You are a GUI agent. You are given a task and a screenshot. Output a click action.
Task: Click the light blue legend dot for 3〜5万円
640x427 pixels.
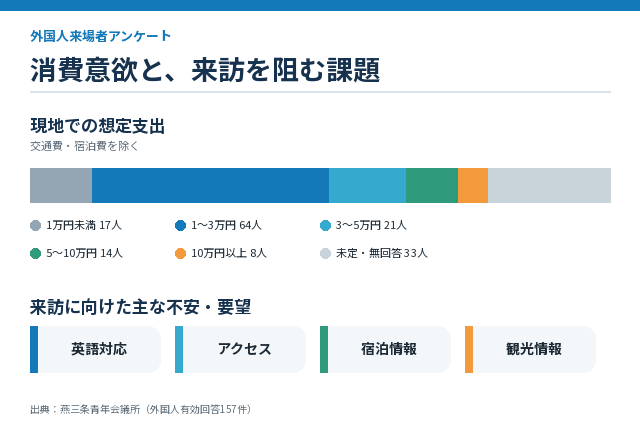click(325, 225)
